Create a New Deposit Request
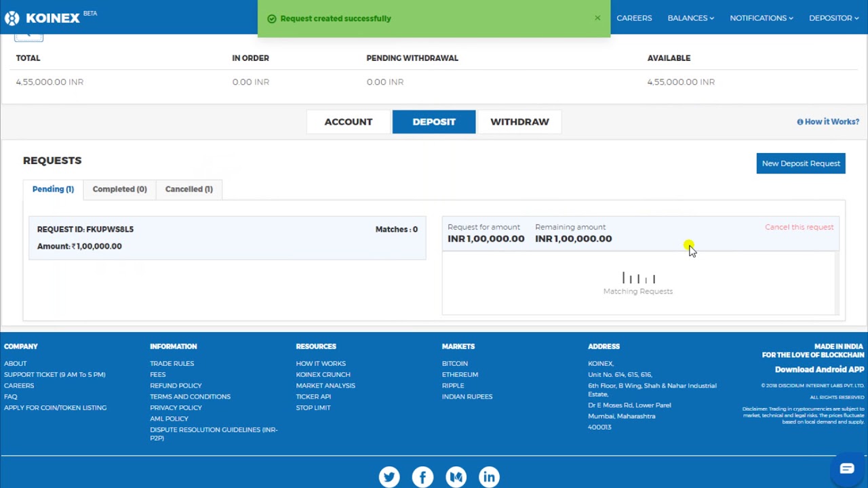This screenshot has width=868, height=488. (x=801, y=163)
